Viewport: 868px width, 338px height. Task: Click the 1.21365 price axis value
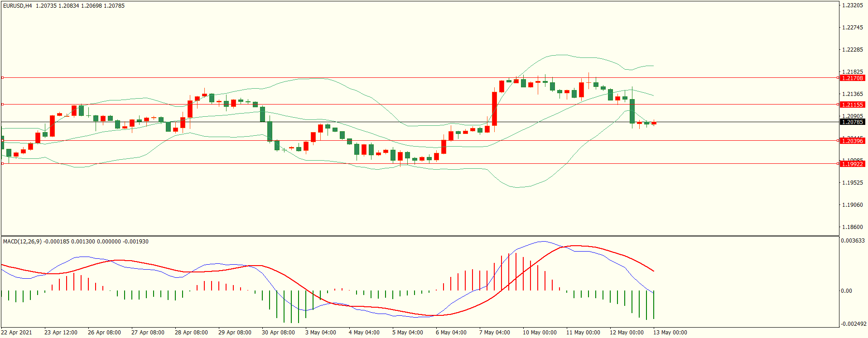coord(852,94)
